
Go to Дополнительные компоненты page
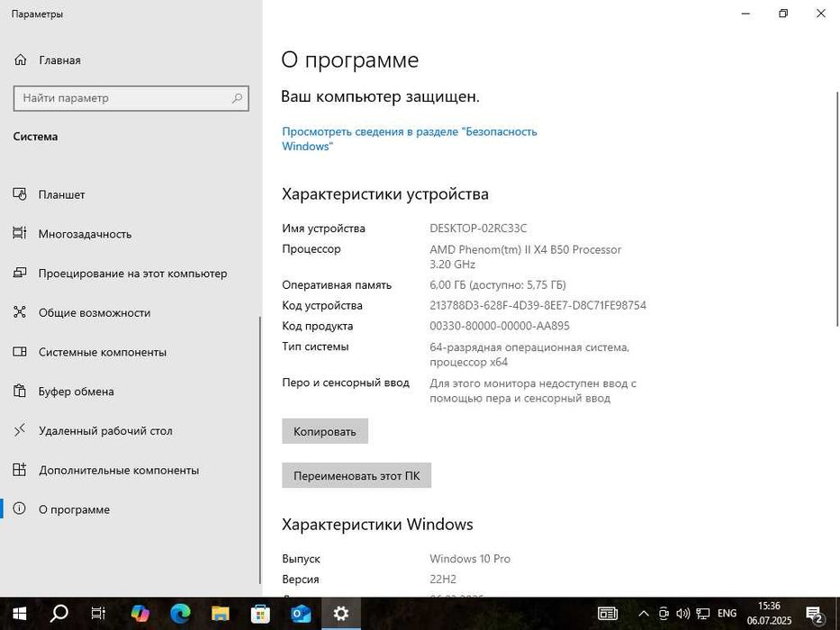pyautogui.click(x=131, y=470)
